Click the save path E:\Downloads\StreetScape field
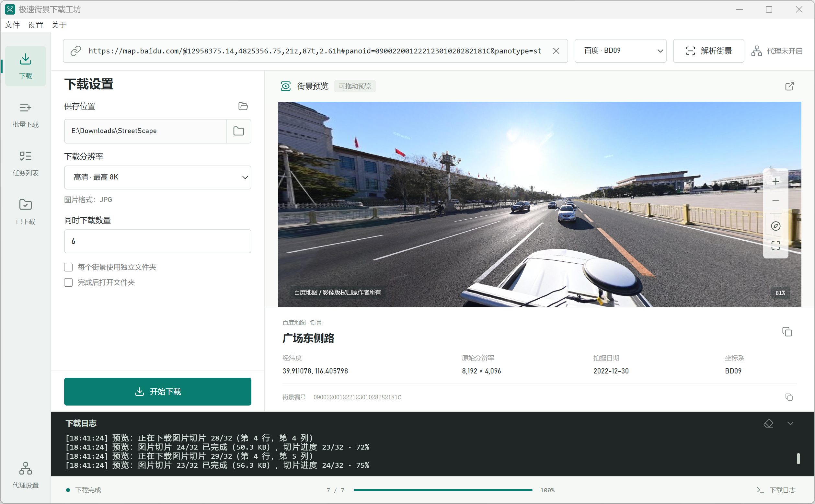 [x=145, y=131]
